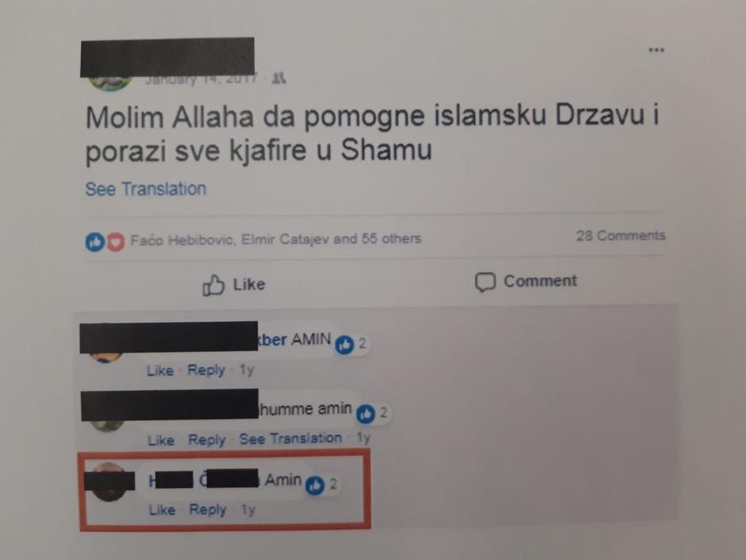Click the thumbs-up Like button icon
The height and width of the screenshot is (560, 746).
[x=213, y=286]
